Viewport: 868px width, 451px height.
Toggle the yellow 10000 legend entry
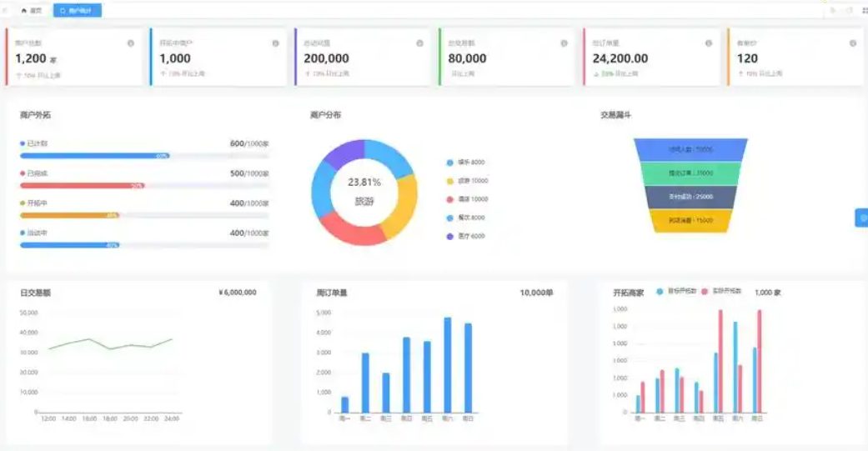pyautogui.click(x=467, y=181)
